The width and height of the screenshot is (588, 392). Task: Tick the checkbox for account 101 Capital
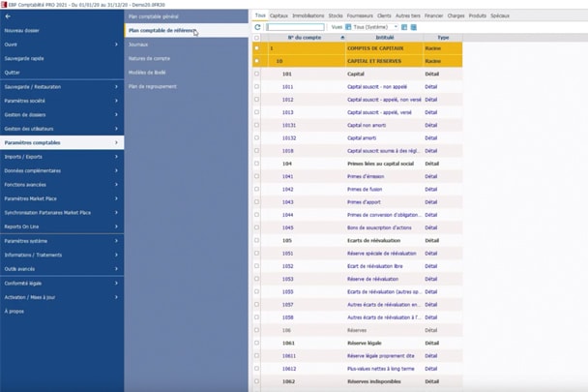point(257,74)
